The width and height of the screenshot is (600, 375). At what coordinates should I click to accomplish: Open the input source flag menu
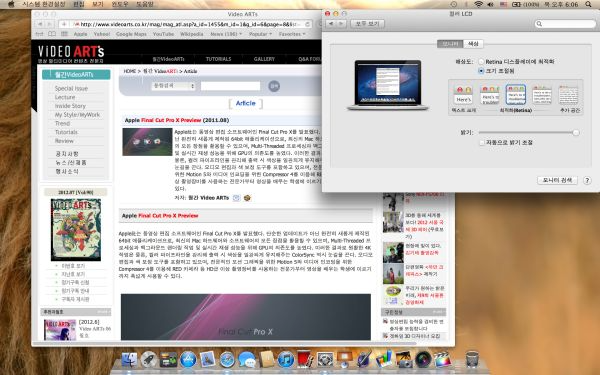click(x=504, y=4)
